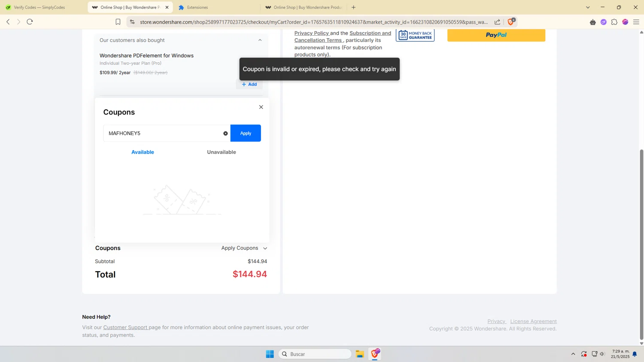The image size is (644, 362).
Task: Open Brave Shields lion icon
Action: [x=511, y=21]
